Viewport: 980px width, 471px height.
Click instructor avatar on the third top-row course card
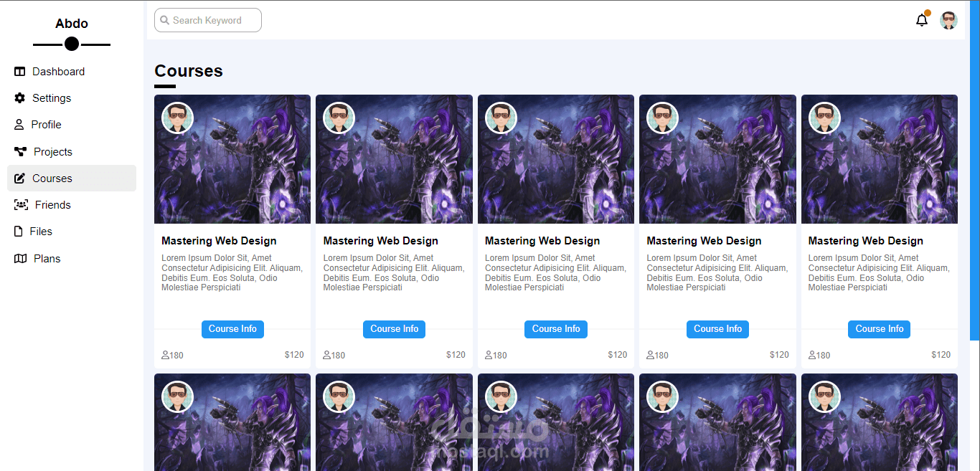tap(501, 118)
